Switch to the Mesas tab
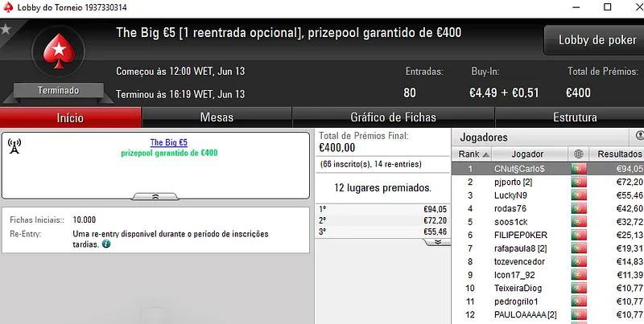The height and width of the screenshot is (324, 644). coord(217,117)
